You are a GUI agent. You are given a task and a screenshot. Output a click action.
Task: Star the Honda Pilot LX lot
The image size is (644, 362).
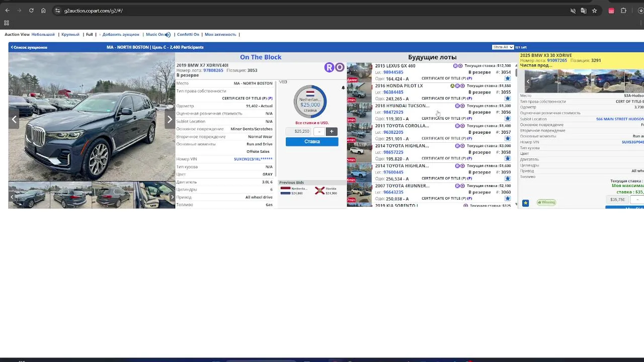(x=507, y=99)
